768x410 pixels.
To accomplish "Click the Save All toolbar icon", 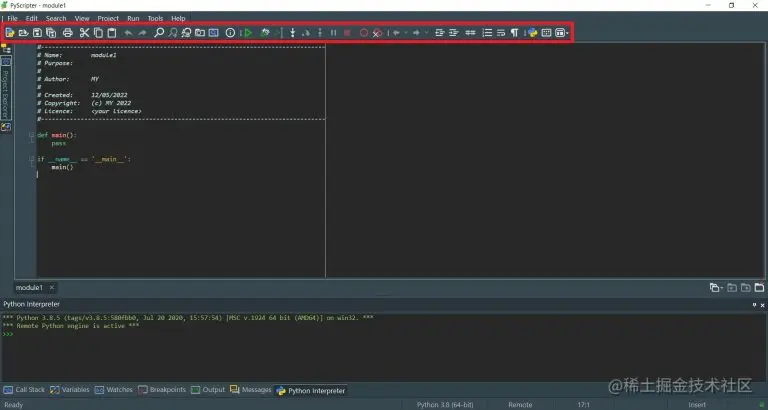I will [x=51, y=33].
